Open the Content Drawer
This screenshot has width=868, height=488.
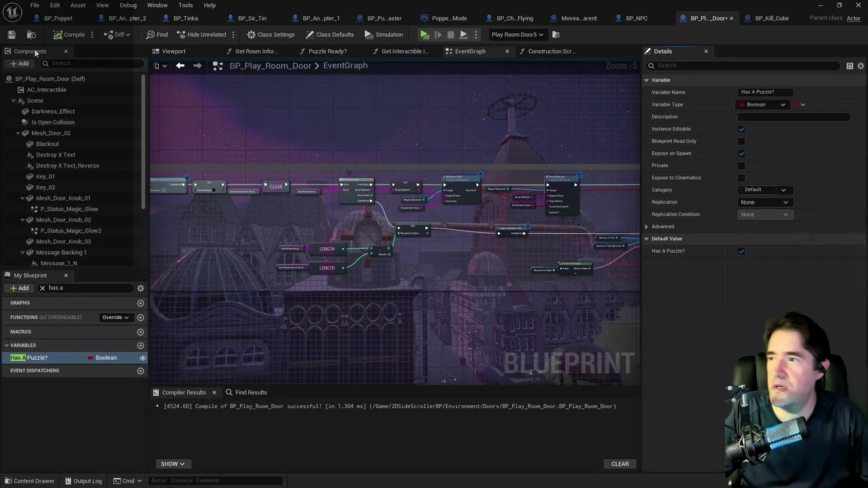click(x=29, y=481)
